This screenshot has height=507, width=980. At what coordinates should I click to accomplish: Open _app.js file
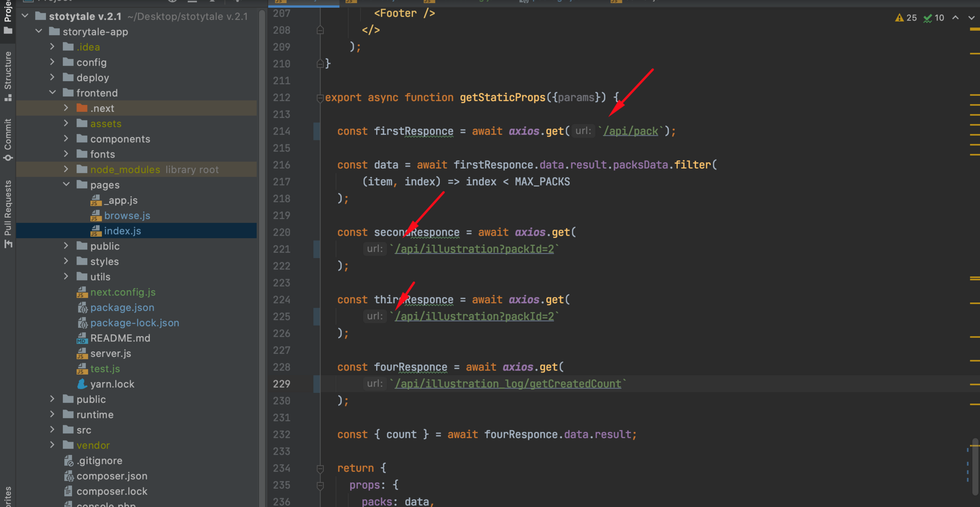pyautogui.click(x=121, y=200)
